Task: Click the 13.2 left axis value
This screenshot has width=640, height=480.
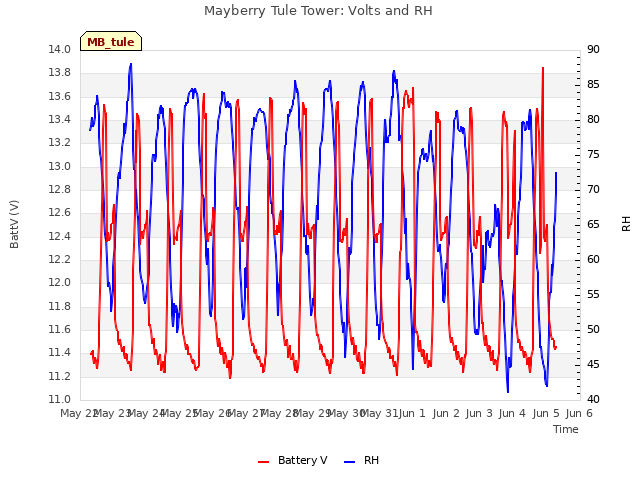Action: point(60,143)
